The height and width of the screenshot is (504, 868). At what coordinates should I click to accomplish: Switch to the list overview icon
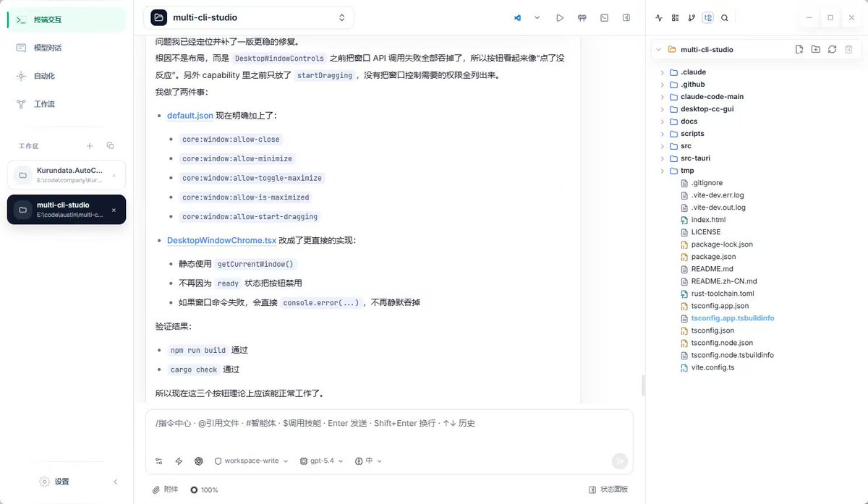675,18
